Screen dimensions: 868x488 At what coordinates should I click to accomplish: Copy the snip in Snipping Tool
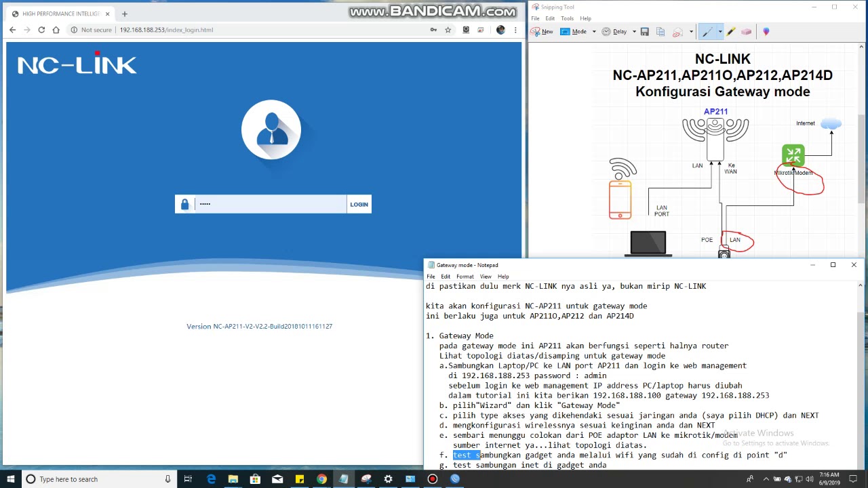tap(660, 32)
